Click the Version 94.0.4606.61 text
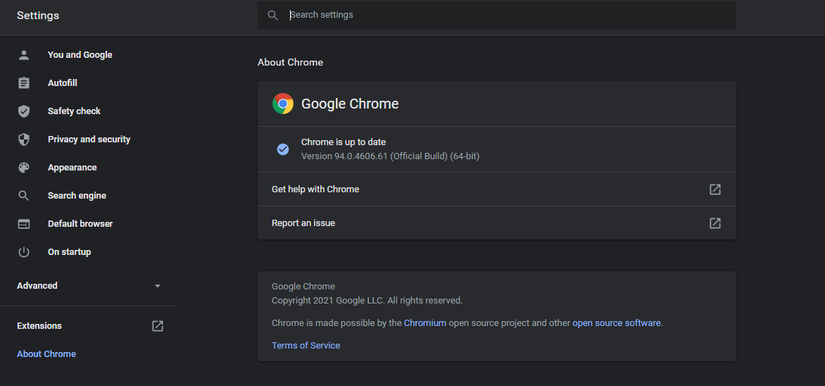 click(x=390, y=156)
